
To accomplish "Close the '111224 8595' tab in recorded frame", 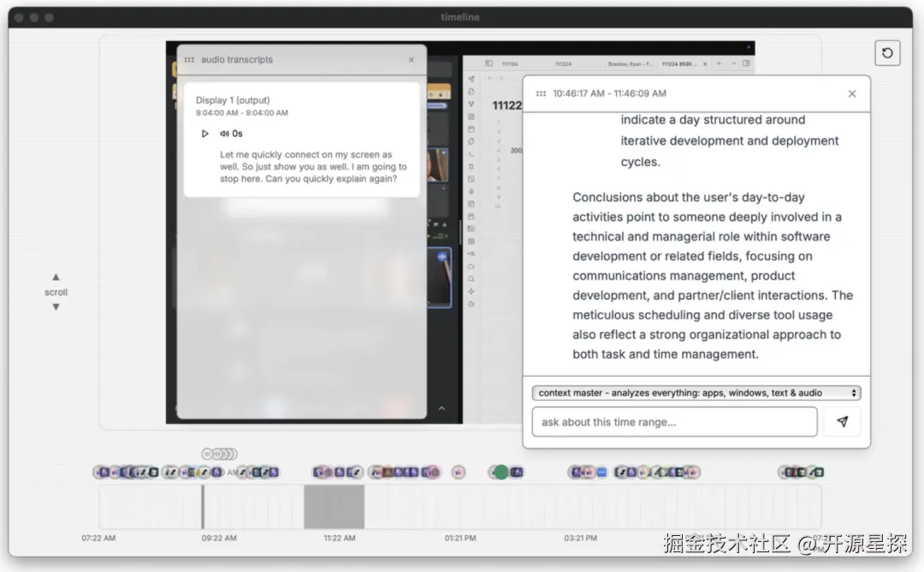I will (x=705, y=63).
